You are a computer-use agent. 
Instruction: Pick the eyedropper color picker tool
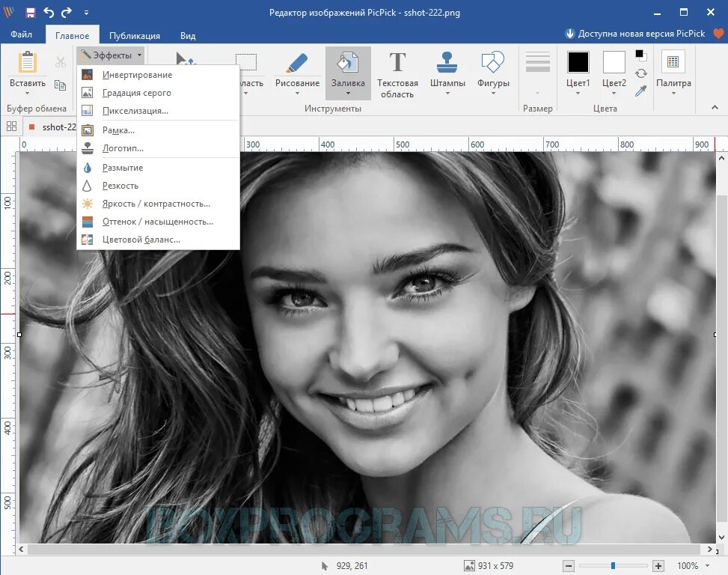pos(641,91)
